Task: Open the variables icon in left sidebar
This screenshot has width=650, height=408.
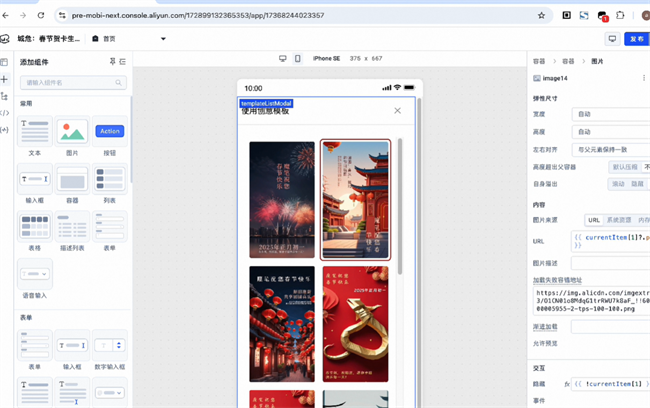Action: [x=5, y=130]
